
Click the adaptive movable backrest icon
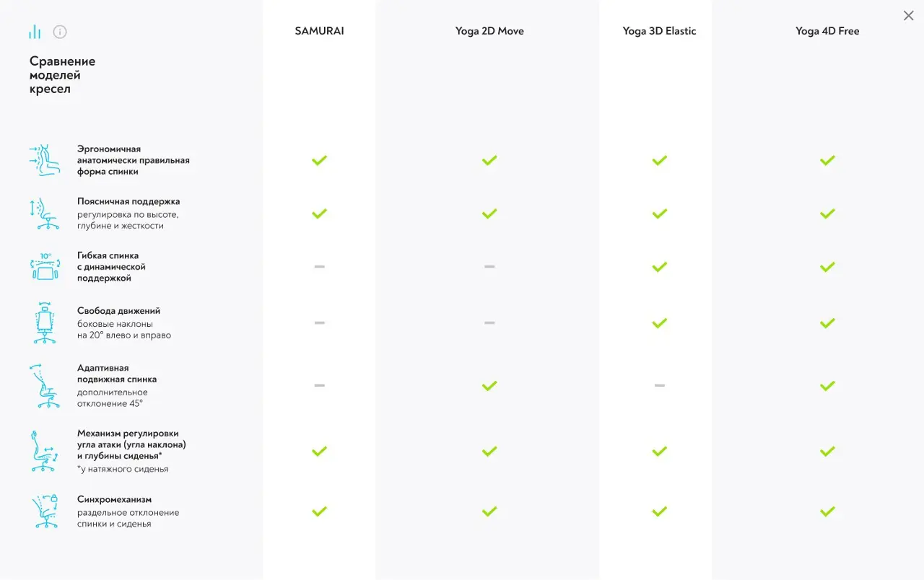[45, 386]
